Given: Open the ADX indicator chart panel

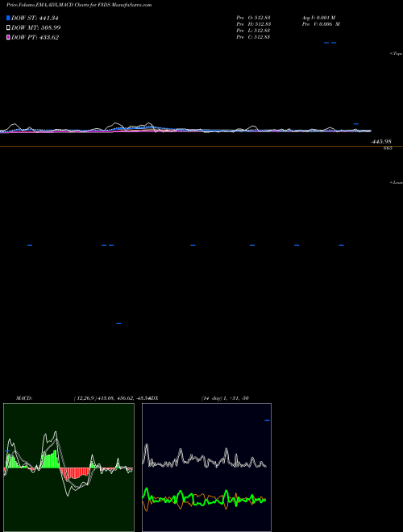Looking at the screenshot, I should click(x=206, y=468).
